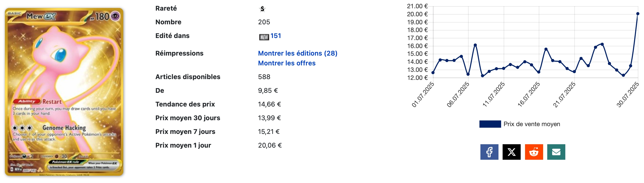Open Montrer les éditions (28) link

tap(298, 53)
